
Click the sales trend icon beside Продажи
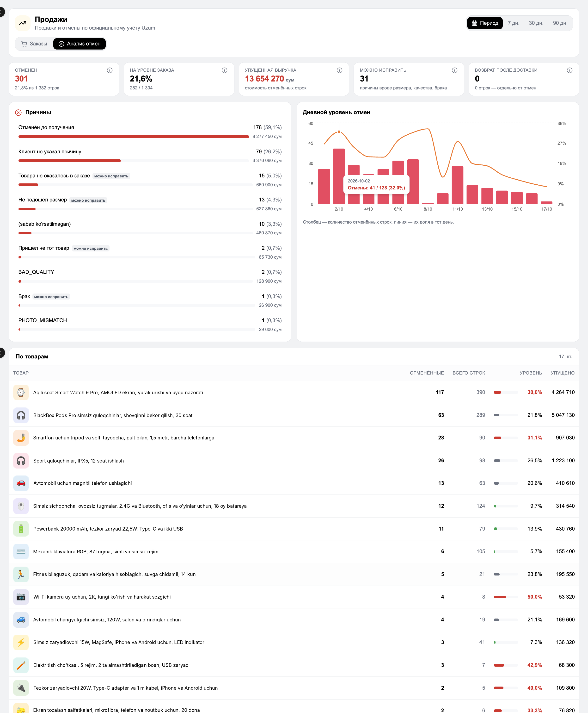pos(23,23)
